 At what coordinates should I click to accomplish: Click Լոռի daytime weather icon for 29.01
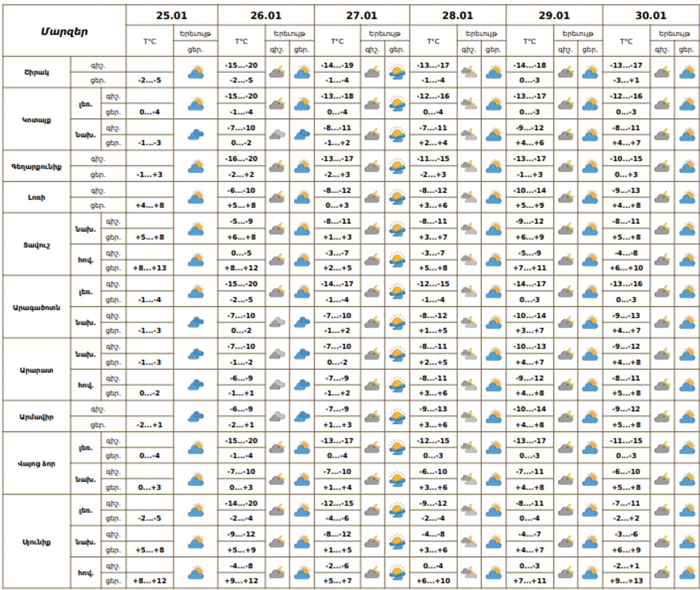click(590, 197)
